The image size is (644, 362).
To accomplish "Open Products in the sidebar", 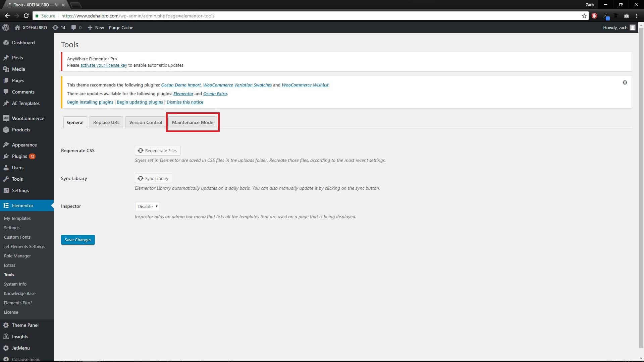I will [27, 130].
